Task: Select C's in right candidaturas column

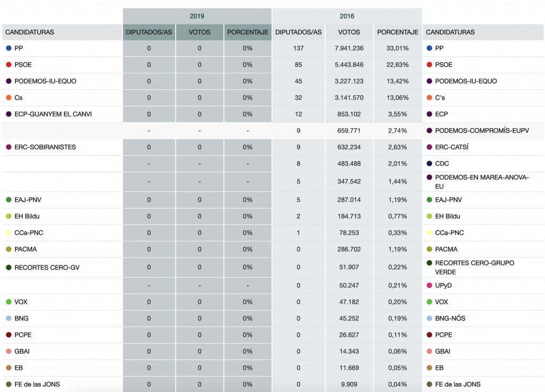Action: (x=440, y=97)
